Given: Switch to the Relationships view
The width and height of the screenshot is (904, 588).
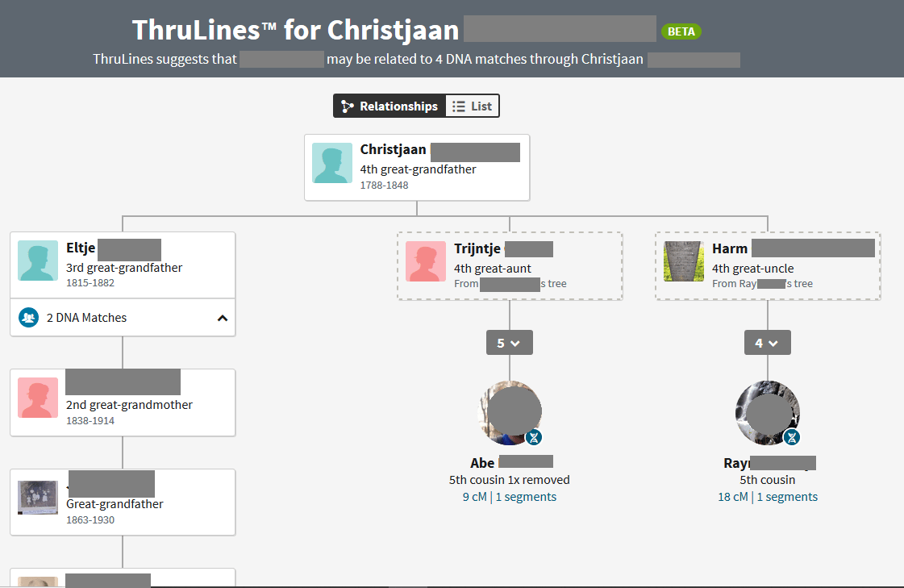Looking at the screenshot, I should click(390, 106).
